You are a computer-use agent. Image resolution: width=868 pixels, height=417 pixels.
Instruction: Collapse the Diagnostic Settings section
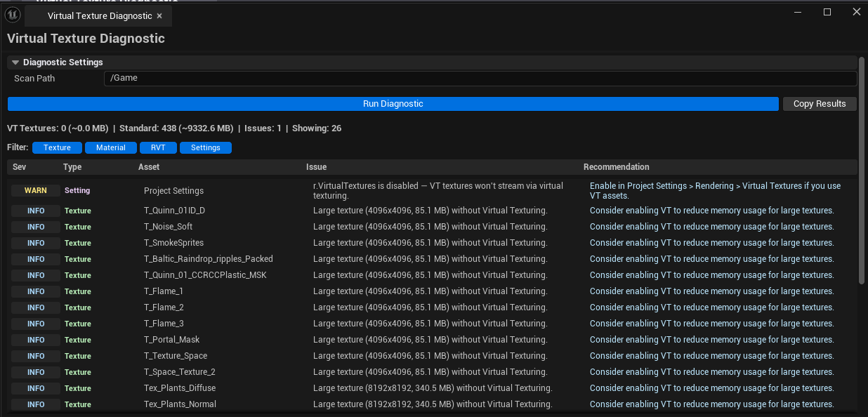pyautogui.click(x=15, y=62)
